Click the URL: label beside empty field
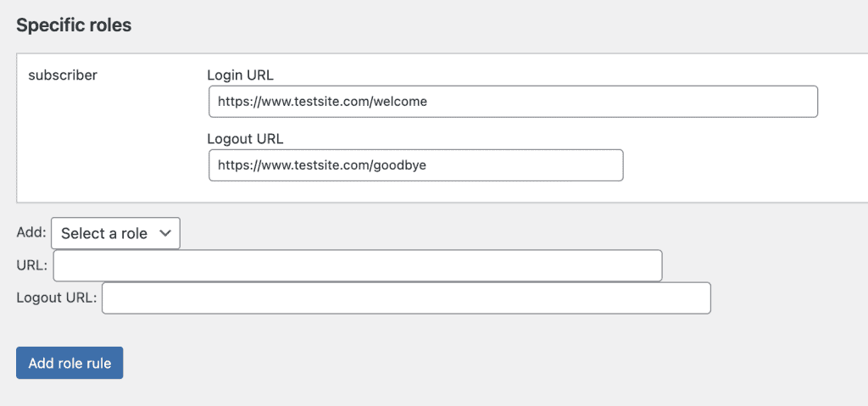Image resolution: width=868 pixels, height=406 pixels. 32,265
